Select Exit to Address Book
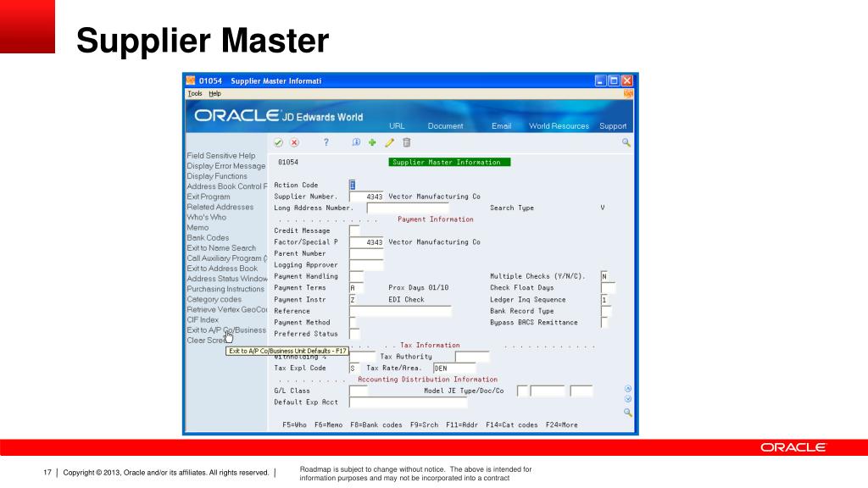The height and width of the screenshot is (488, 868). click(222, 269)
